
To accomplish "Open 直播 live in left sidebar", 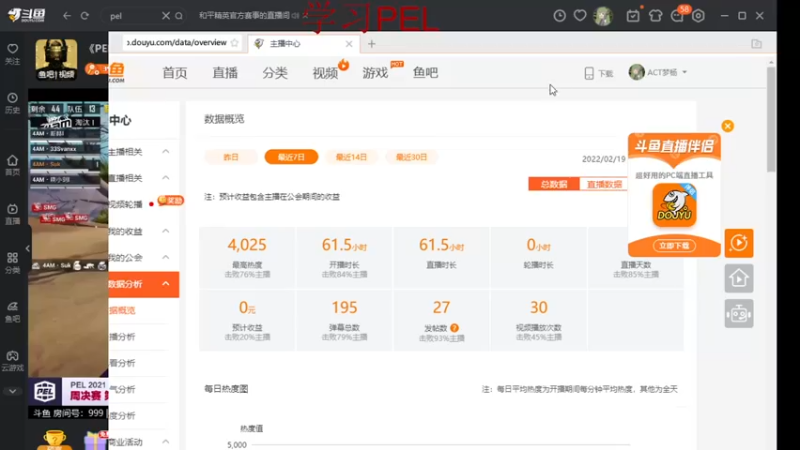I will (x=12, y=214).
